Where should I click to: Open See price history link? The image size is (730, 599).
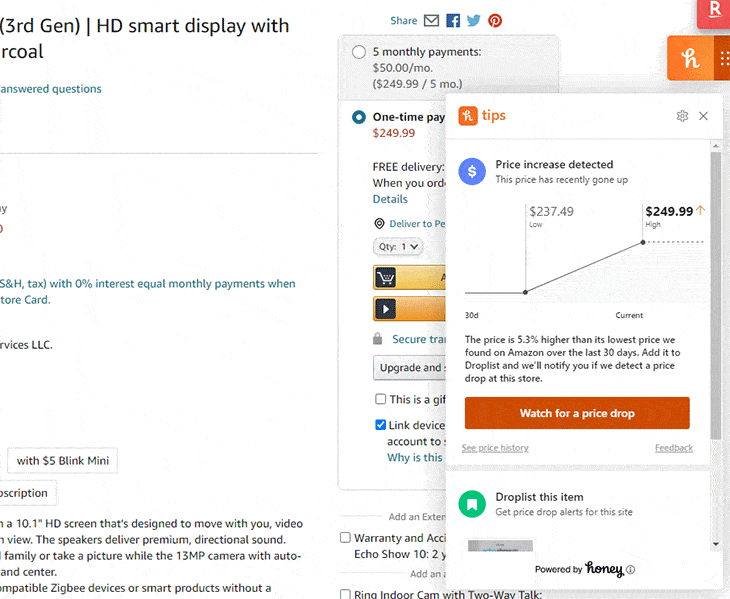(x=495, y=448)
